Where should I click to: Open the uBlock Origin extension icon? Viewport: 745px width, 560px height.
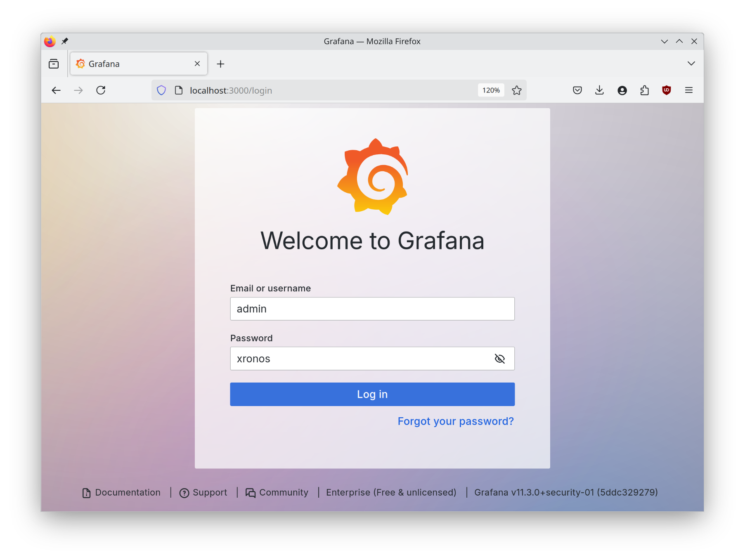click(x=667, y=90)
